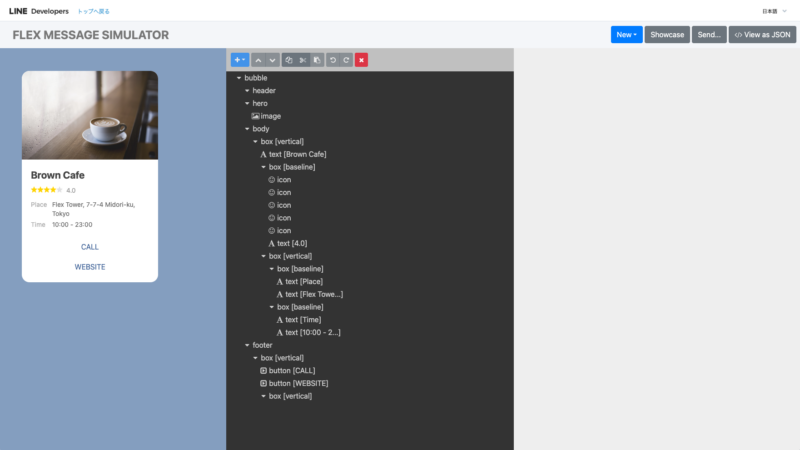Click the undo toolbar icon

333,60
